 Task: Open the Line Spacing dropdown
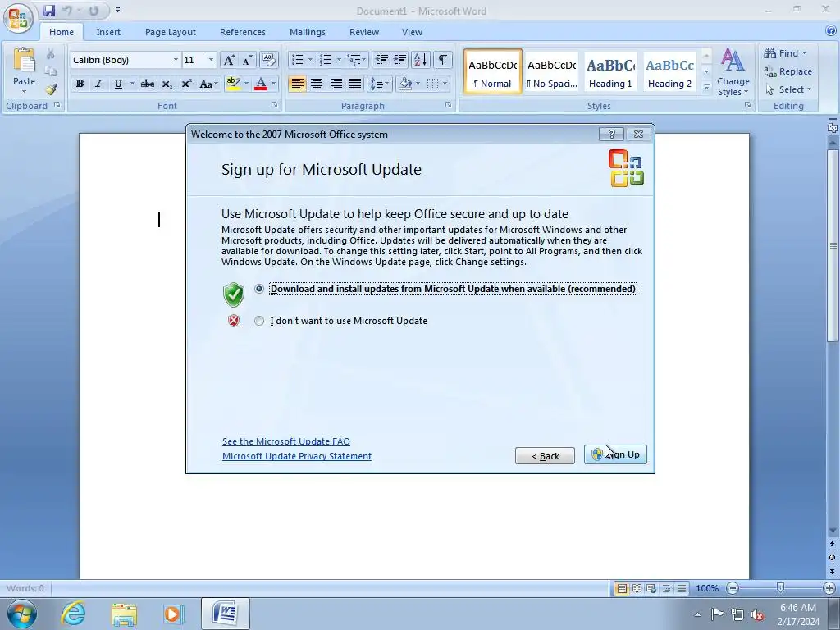point(379,84)
